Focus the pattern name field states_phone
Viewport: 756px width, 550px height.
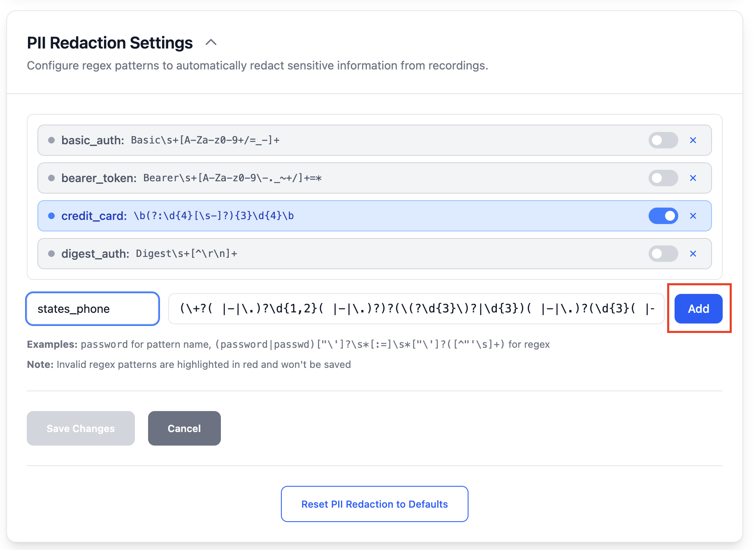click(x=93, y=309)
